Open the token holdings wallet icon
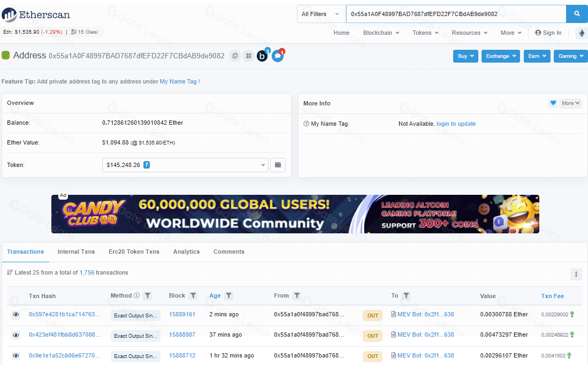Image resolution: width=588 pixels, height=365 pixels. coord(278,165)
